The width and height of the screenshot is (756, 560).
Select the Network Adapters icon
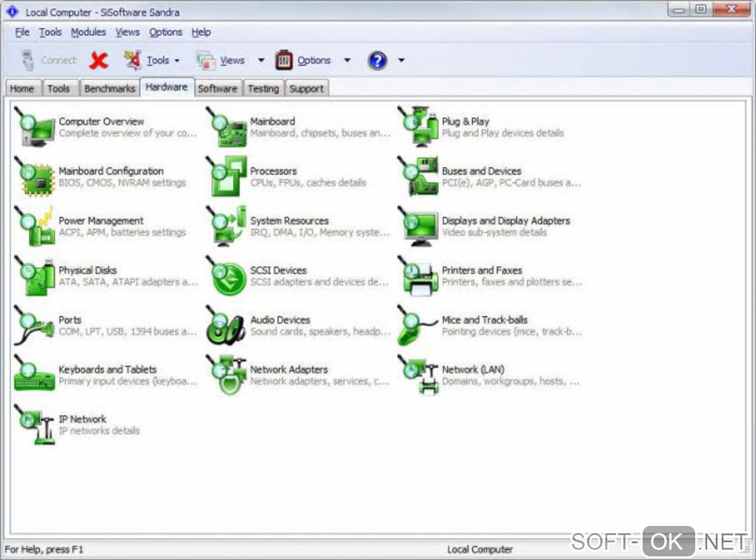click(226, 375)
